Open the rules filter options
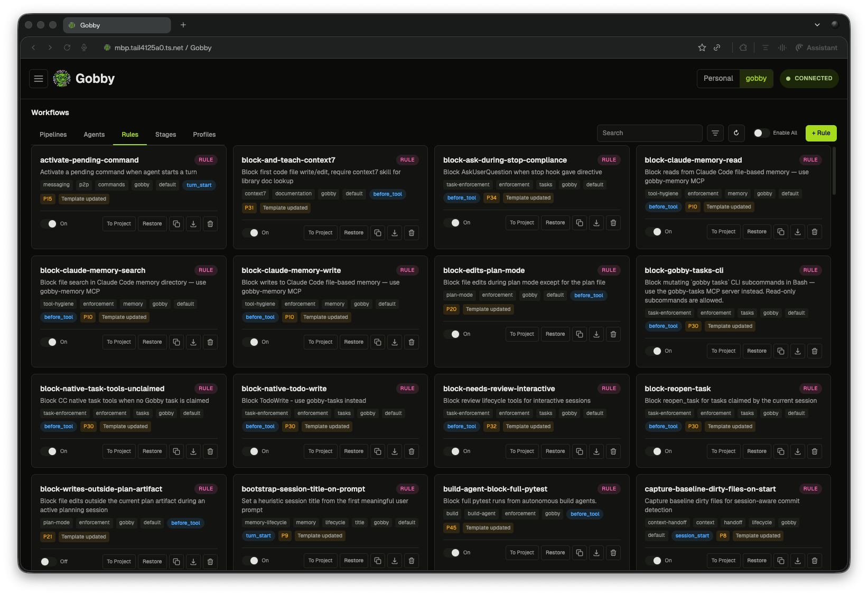The height and width of the screenshot is (595, 868). click(x=715, y=133)
